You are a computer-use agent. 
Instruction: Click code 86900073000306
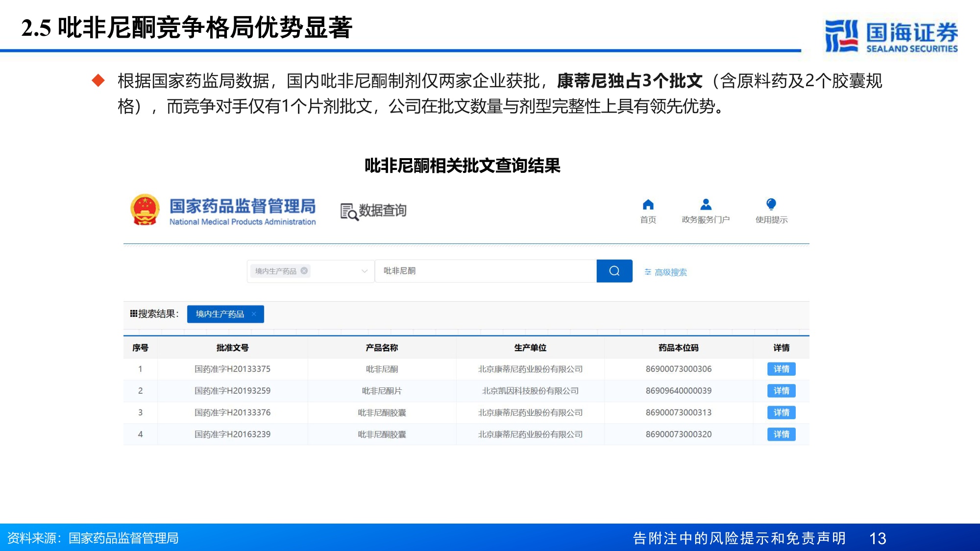[679, 369]
